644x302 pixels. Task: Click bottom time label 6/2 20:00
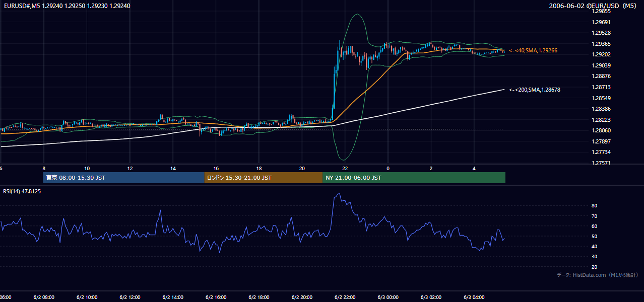click(x=302, y=297)
